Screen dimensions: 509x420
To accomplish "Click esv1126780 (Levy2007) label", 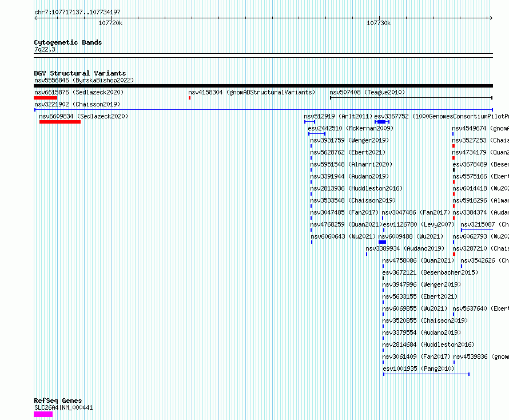I will 419,224.
